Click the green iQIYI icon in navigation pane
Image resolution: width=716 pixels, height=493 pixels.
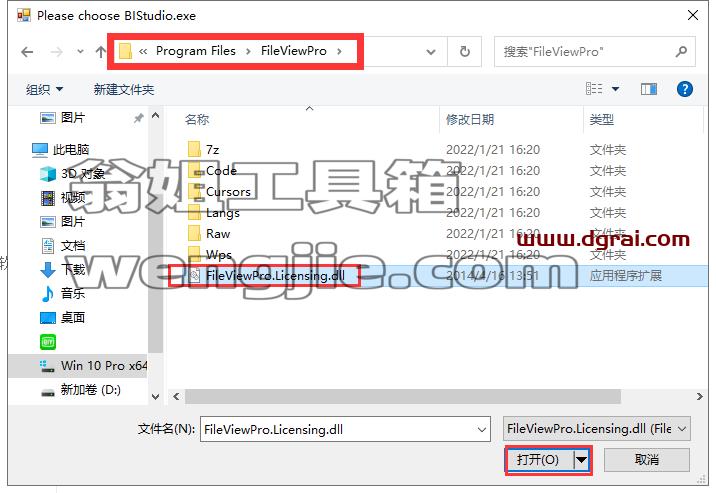(x=47, y=341)
